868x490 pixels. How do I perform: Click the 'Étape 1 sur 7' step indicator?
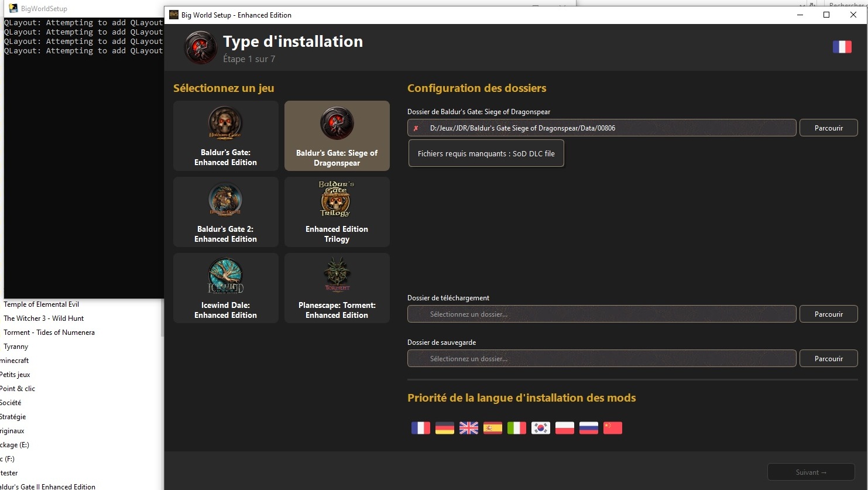pyautogui.click(x=249, y=59)
